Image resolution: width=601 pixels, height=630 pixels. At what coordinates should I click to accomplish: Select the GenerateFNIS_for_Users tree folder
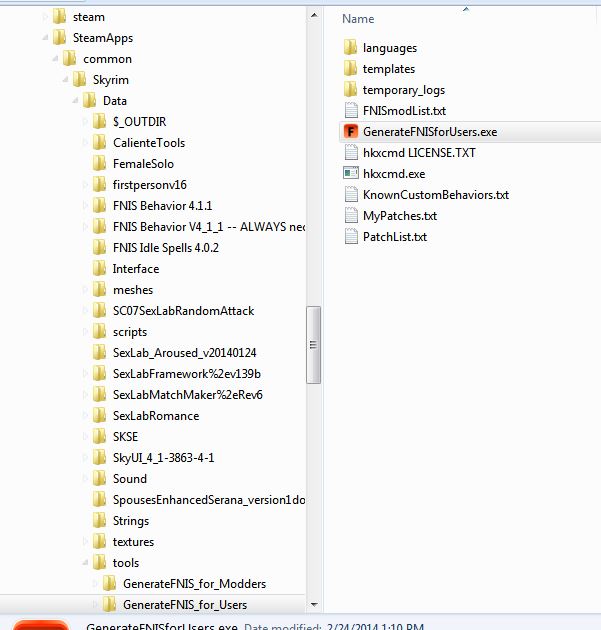pos(185,604)
